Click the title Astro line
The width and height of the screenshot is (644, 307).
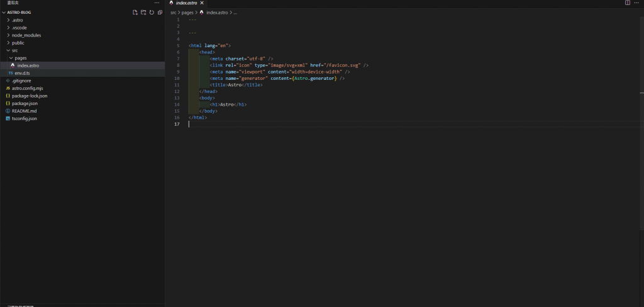click(x=236, y=85)
